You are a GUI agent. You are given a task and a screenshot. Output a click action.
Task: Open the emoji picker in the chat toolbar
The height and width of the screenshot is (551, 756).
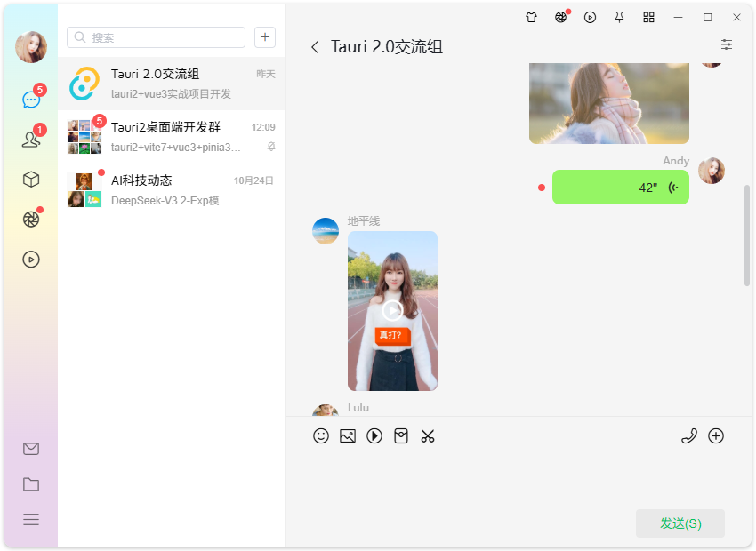pyautogui.click(x=321, y=436)
